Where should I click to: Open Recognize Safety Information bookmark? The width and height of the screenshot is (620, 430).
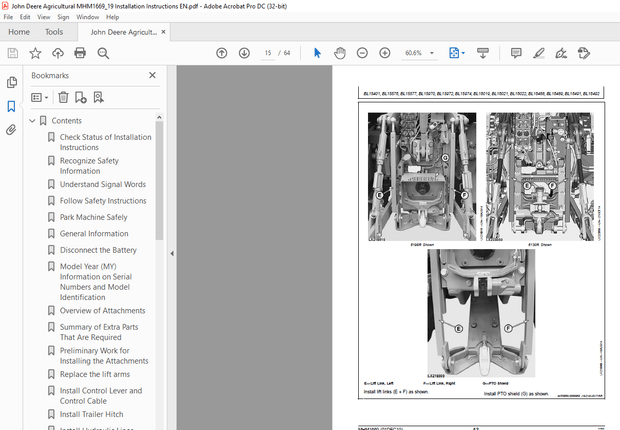click(x=89, y=166)
